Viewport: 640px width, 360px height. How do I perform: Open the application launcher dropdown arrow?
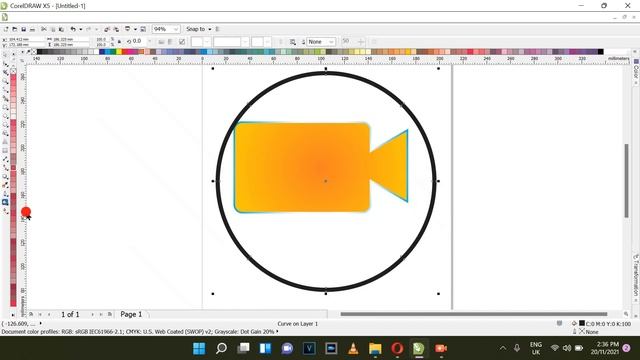coord(135,29)
